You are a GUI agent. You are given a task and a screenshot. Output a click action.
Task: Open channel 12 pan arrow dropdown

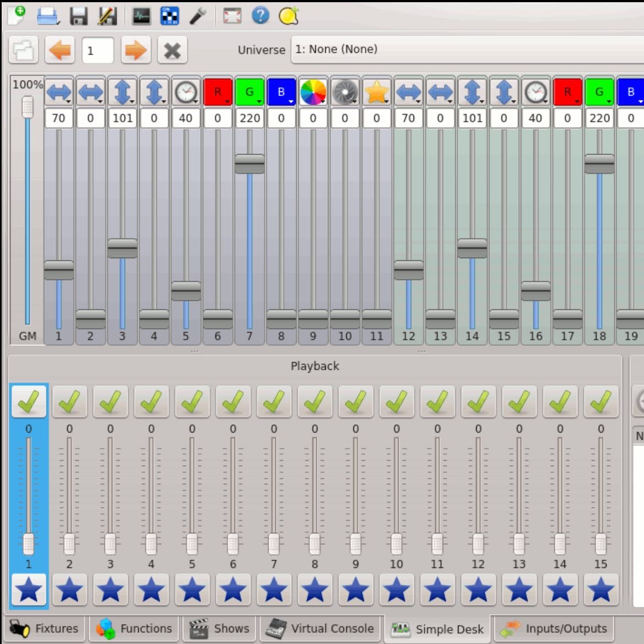pos(408,91)
